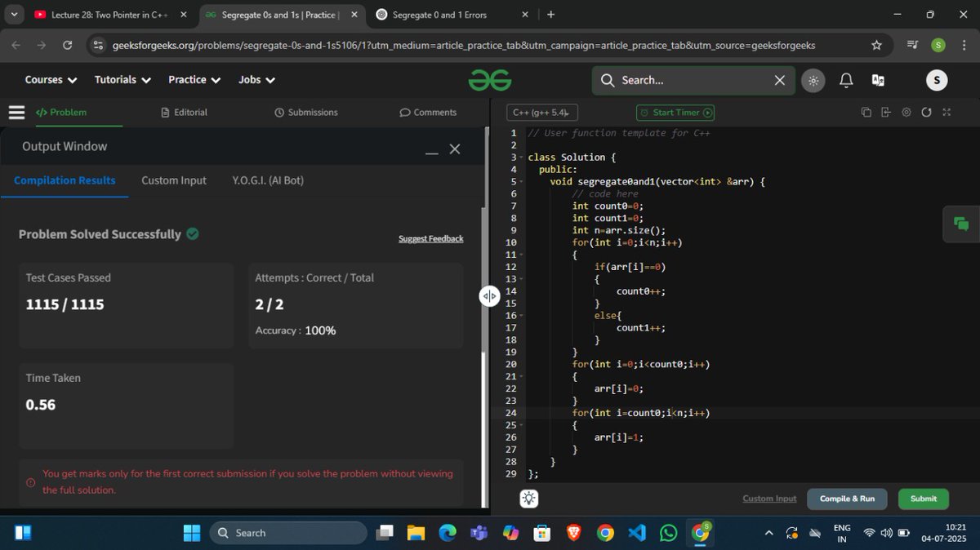This screenshot has width=980, height=550.
Task: Open the Windows Start menu
Action: (192, 533)
